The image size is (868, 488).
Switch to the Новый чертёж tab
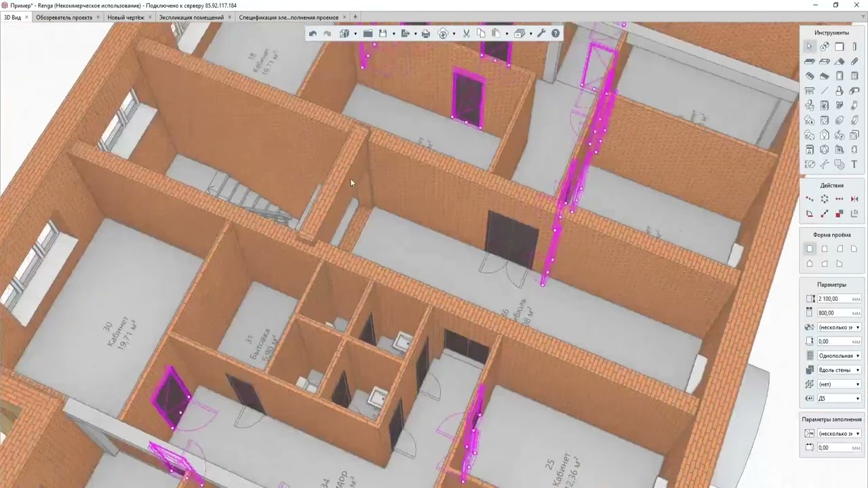pos(126,17)
